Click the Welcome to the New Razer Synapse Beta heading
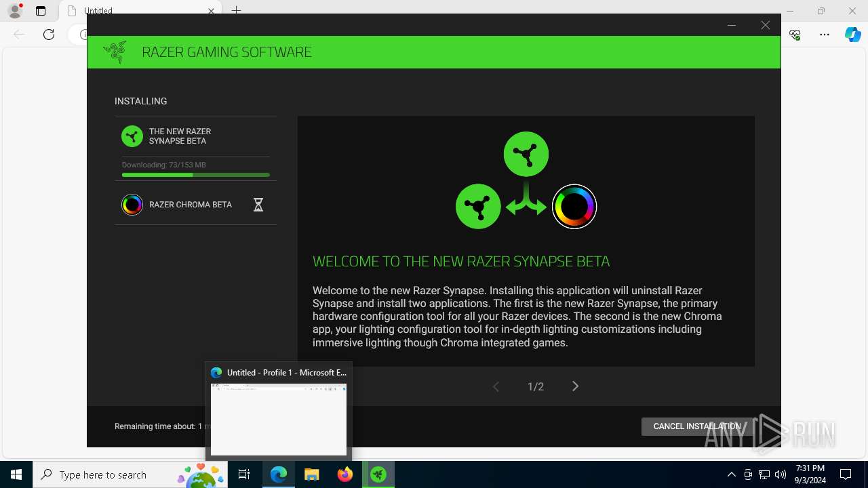The width and height of the screenshot is (868, 488). tap(461, 261)
